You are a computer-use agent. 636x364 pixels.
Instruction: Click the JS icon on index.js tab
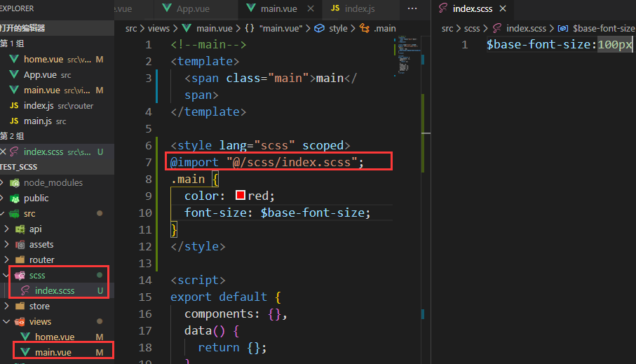(x=335, y=8)
